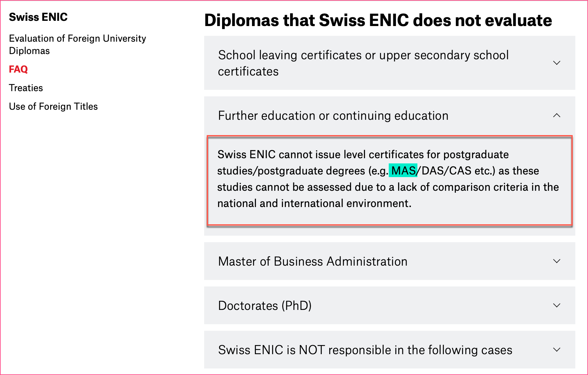
Task: Open the Use of Foreign Titles link
Action: (53, 106)
